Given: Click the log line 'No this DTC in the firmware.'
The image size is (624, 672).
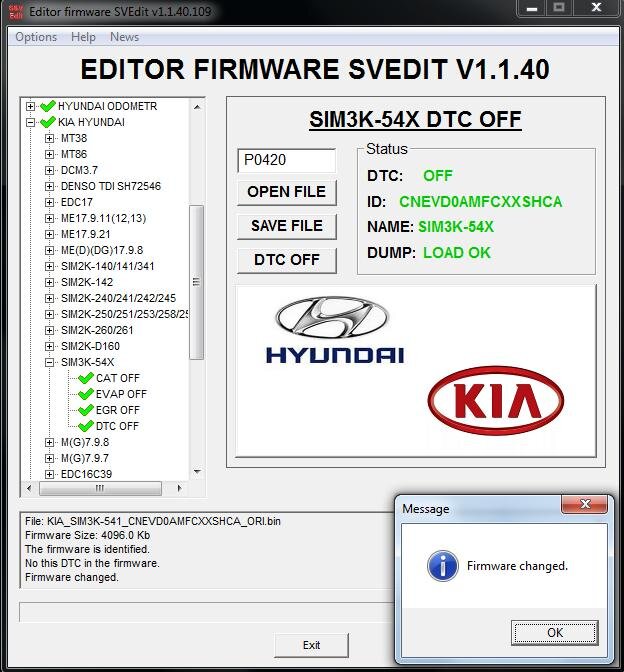Looking at the screenshot, I should [x=92, y=563].
